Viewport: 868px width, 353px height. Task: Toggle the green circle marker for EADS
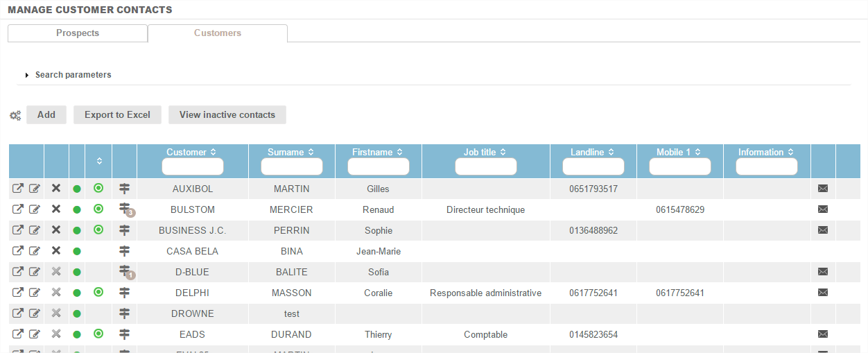(x=98, y=334)
